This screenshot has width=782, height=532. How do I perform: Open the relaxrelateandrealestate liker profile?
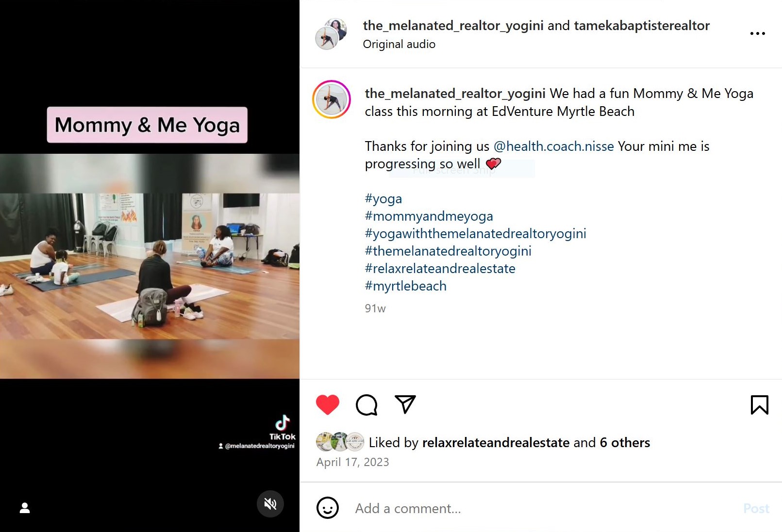(x=496, y=442)
